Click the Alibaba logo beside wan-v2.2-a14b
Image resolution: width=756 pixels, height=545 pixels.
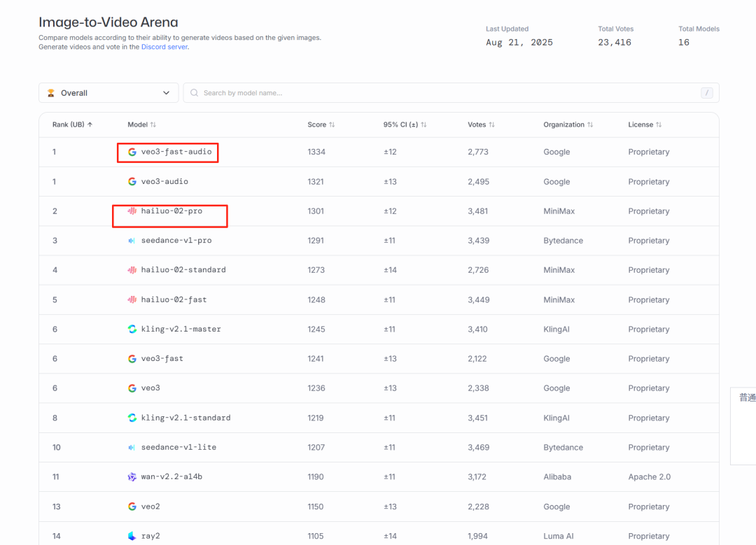pos(132,477)
